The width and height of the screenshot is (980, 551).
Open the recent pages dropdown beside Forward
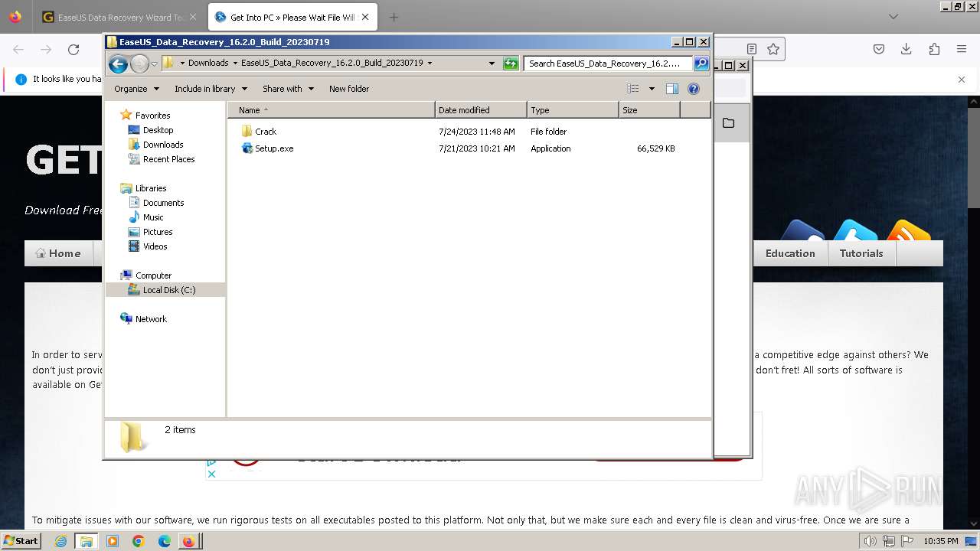(154, 64)
